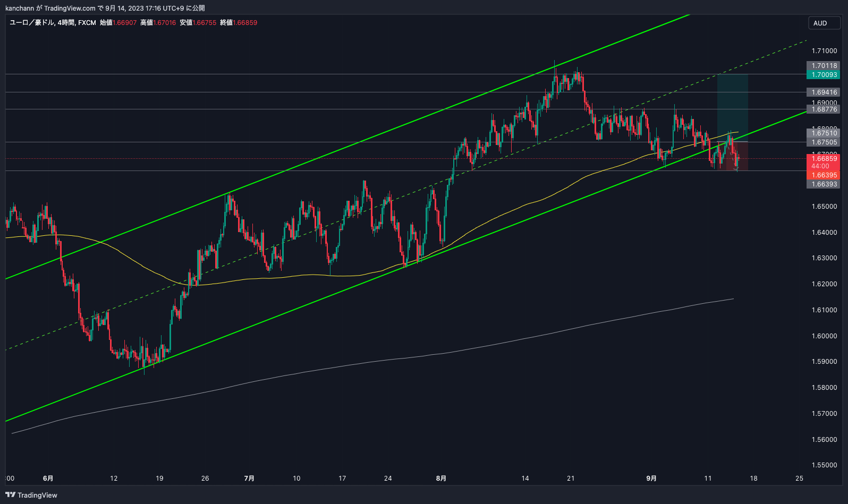Click the 高値 1.67016 high value
Viewport: 848px width, 504px height.
coord(158,23)
